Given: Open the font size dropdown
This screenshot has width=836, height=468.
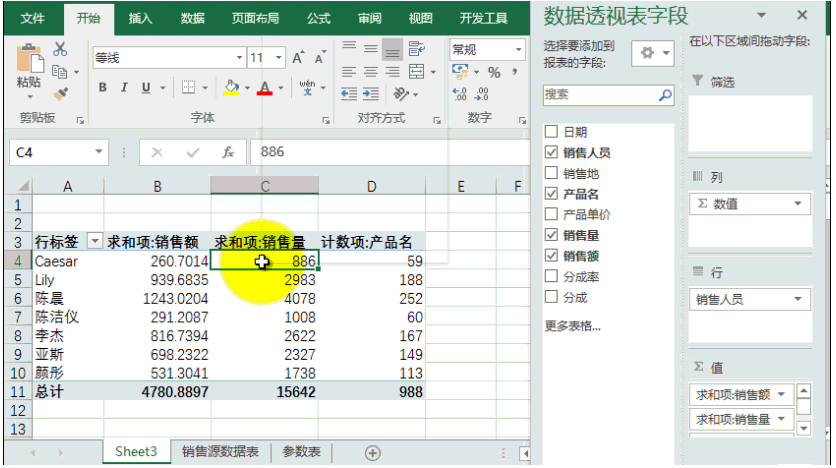Looking at the screenshot, I should pos(278,58).
